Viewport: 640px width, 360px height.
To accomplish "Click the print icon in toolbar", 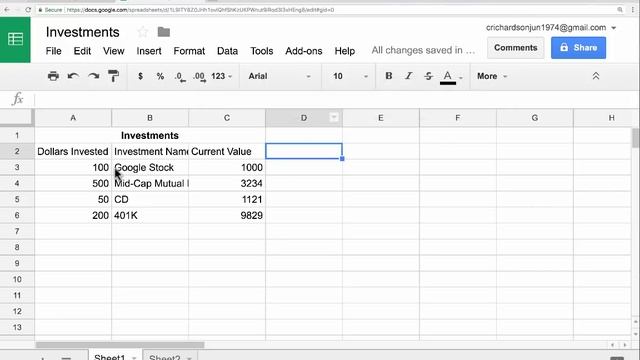I will [53, 76].
